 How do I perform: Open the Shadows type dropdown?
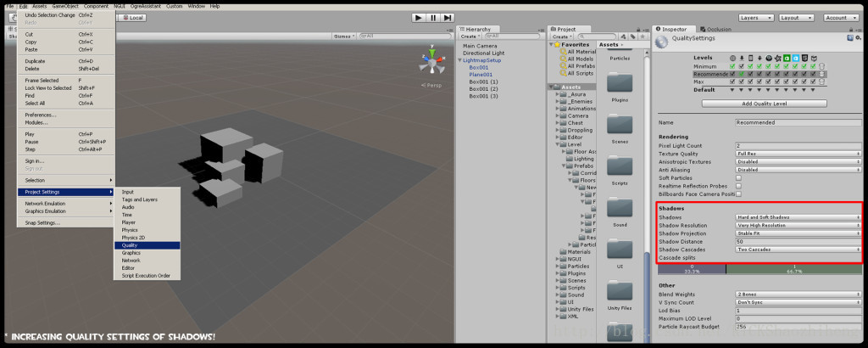point(798,217)
